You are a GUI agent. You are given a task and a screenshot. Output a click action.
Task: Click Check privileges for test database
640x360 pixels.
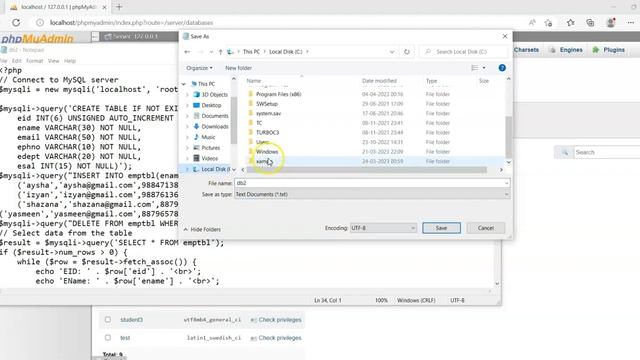(276, 338)
